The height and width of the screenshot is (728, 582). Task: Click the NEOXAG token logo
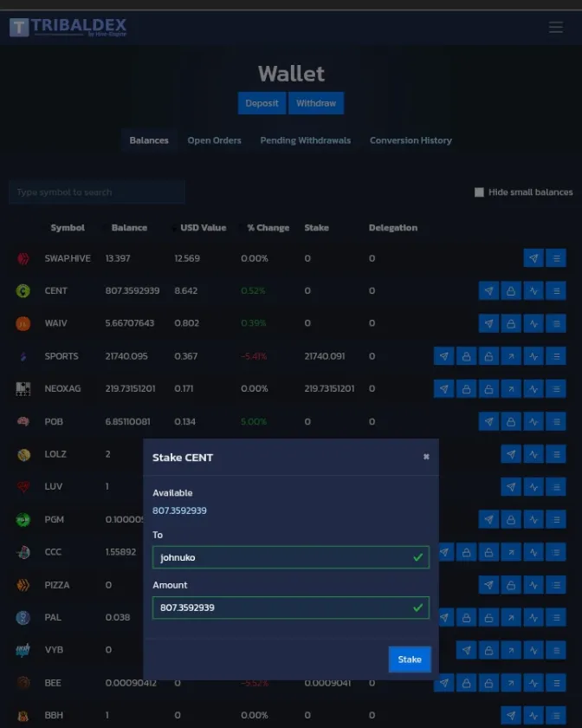(x=23, y=389)
